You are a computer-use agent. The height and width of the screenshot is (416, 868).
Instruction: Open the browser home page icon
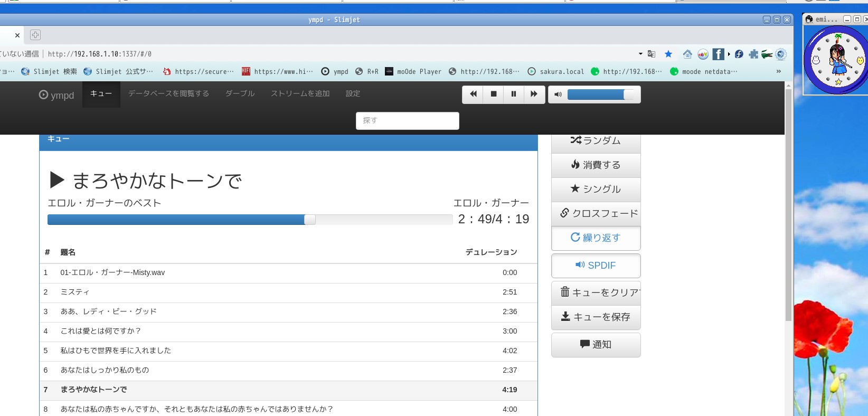pyautogui.click(x=687, y=54)
